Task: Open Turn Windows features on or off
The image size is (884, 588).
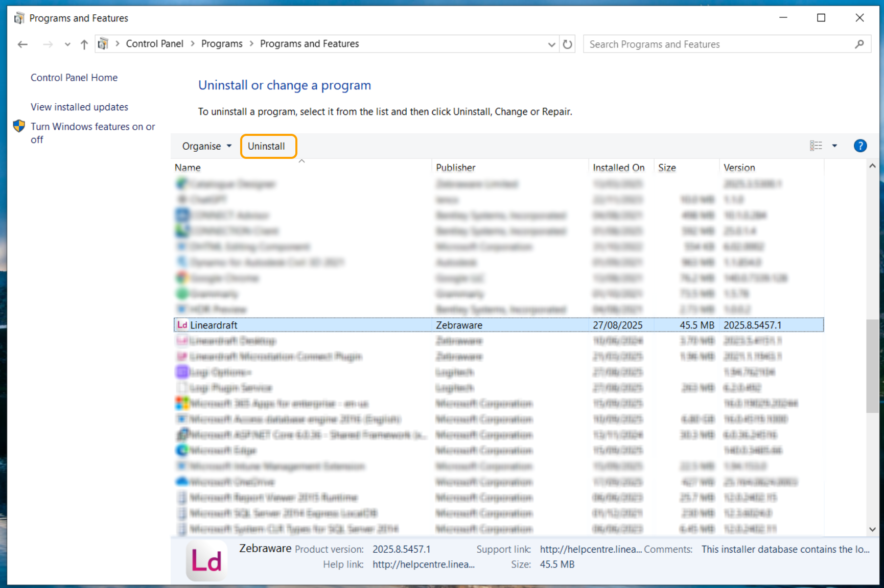Action: [x=92, y=133]
